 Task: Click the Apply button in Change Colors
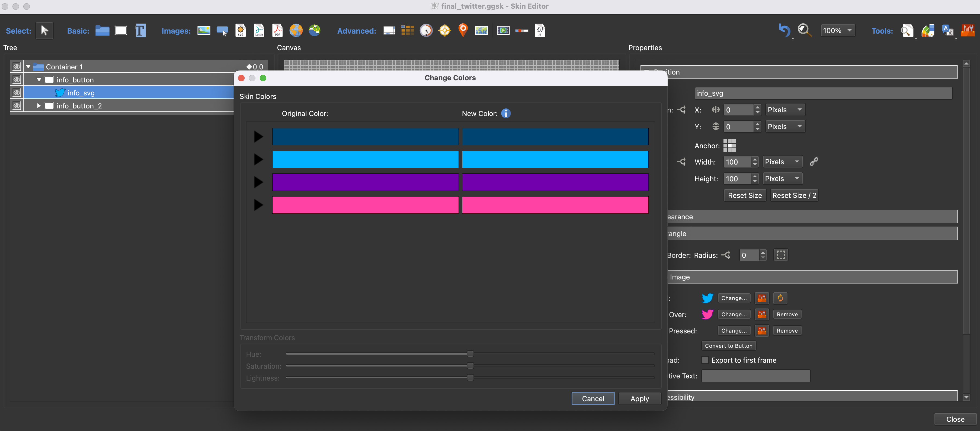[x=639, y=398]
